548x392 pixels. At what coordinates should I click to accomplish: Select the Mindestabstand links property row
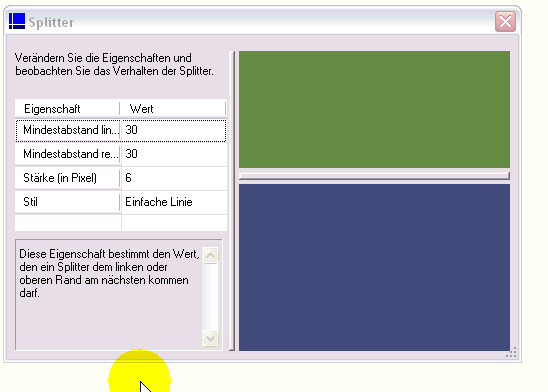(121, 130)
